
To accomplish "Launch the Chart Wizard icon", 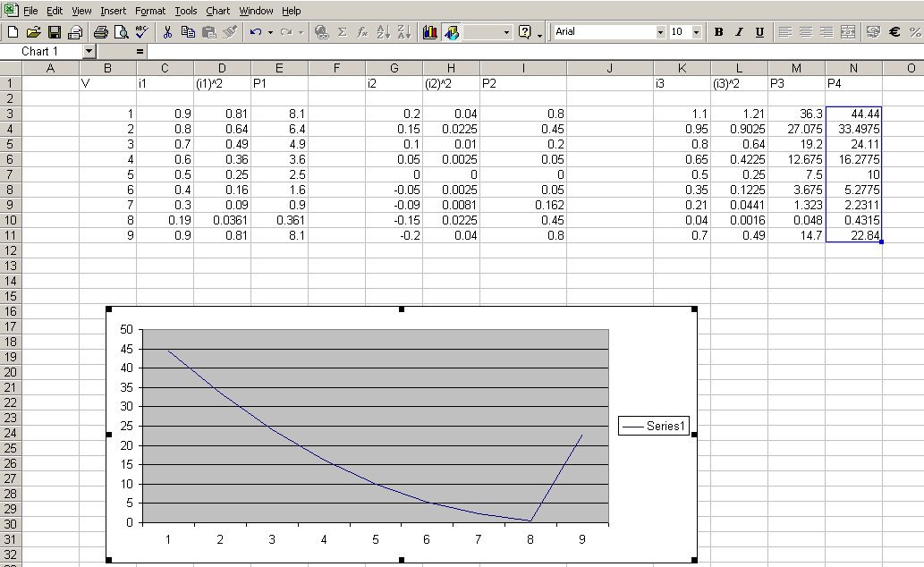I will pos(429,32).
